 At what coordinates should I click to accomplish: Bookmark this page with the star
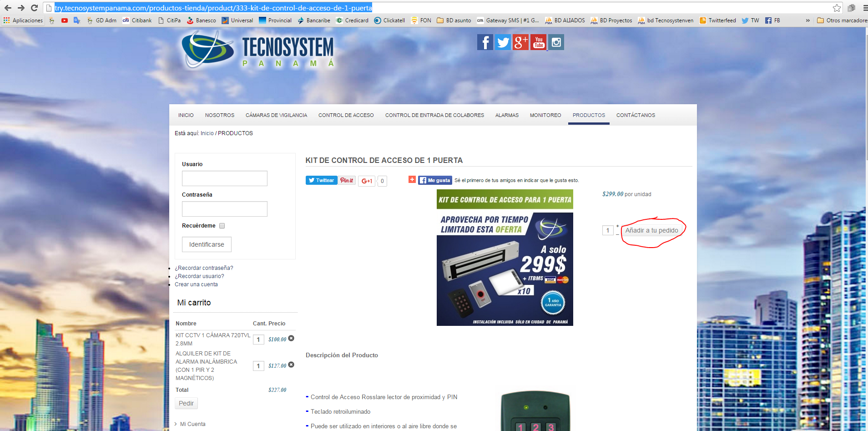[x=837, y=8]
